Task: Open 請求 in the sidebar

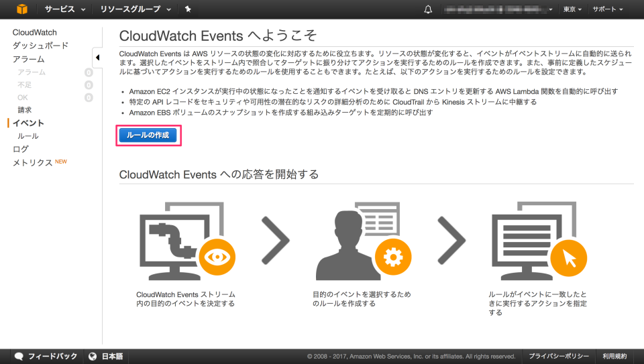Action: tap(24, 110)
